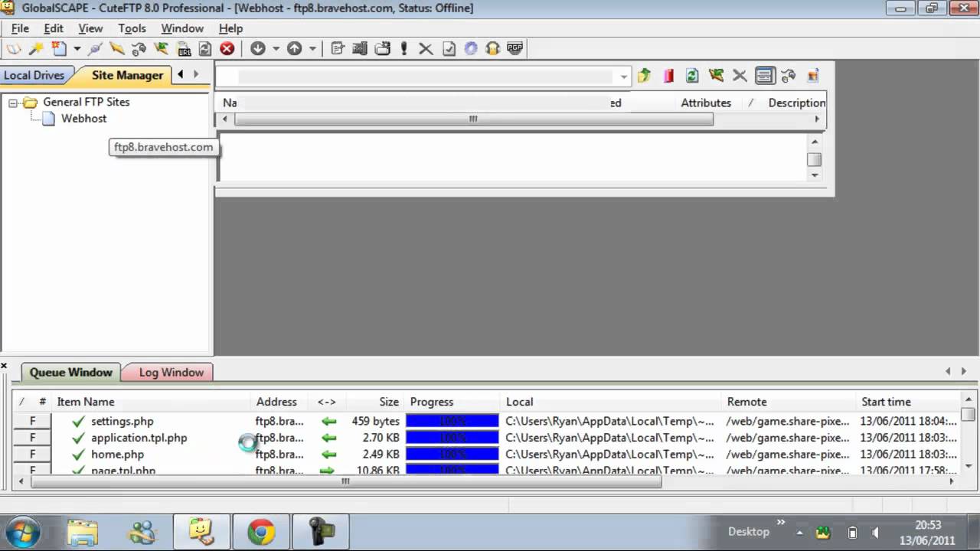Open Google Chrome from the taskbar
Image resolution: width=980 pixels, height=551 pixels.
[x=260, y=532]
